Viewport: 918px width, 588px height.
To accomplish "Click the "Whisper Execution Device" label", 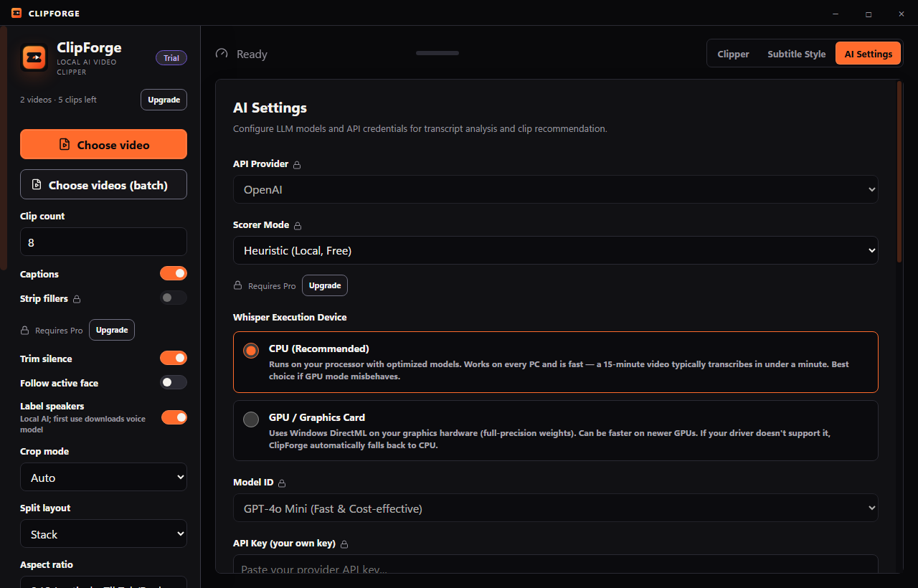I will pos(290,317).
